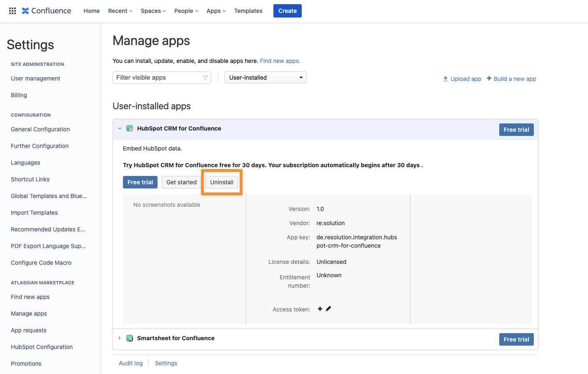Open Find new apps in sidebar
Image resolution: width=588 pixels, height=374 pixels.
click(30, 297)
